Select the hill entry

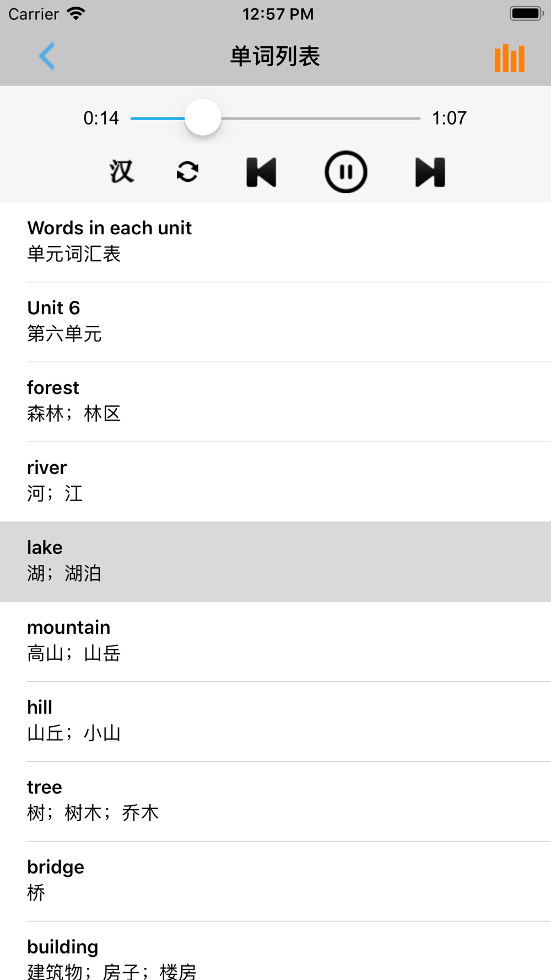click(x=275, y=721)
